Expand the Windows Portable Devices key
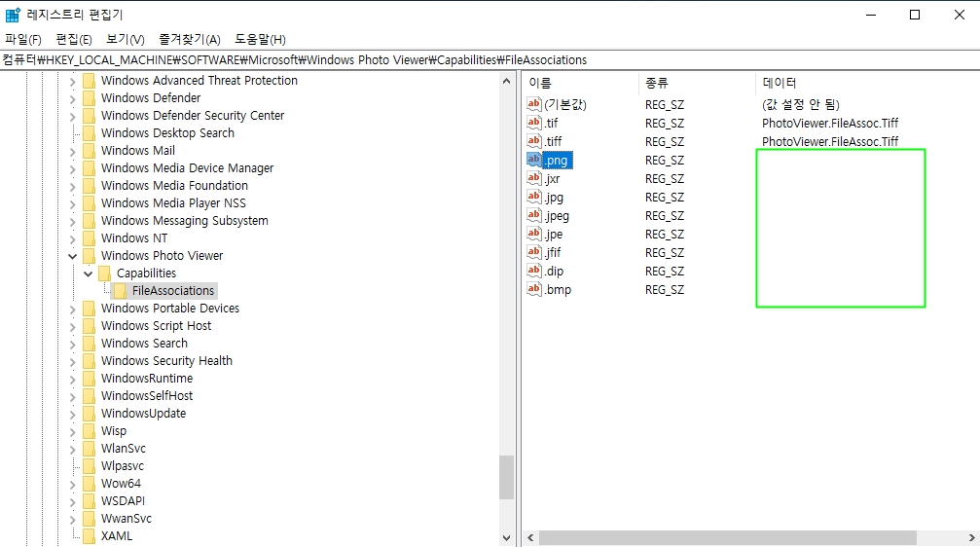This screenshot has width=980, height=547. [72, 309]
